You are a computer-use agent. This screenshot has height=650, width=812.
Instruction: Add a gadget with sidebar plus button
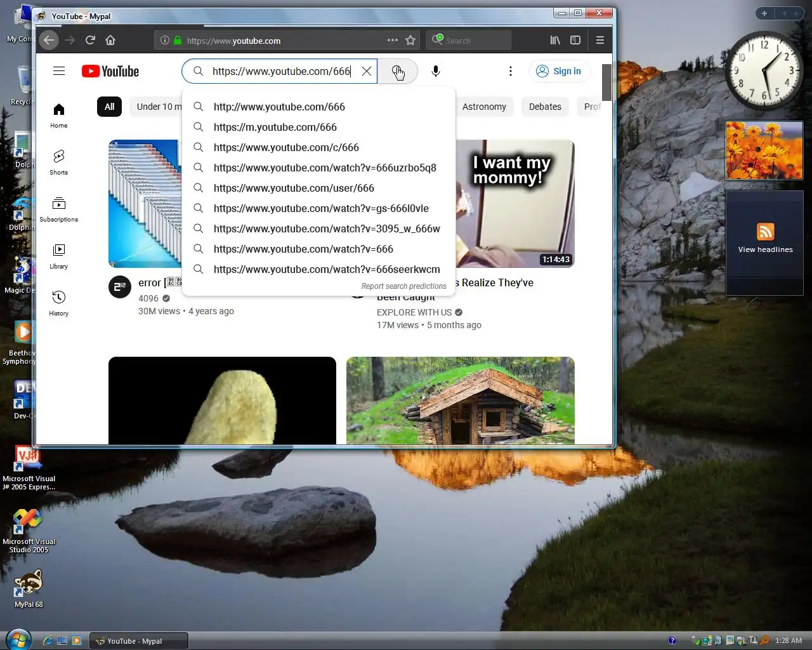tap(764, 13)
